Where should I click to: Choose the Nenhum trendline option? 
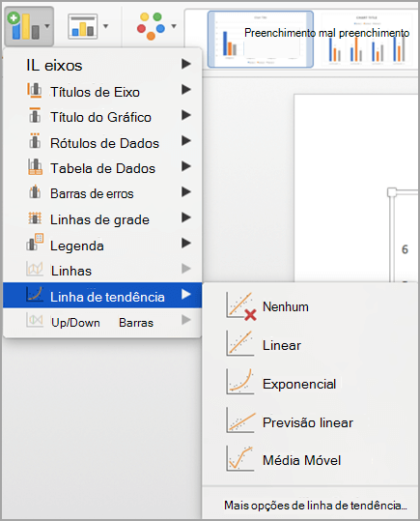pos(310,306)
